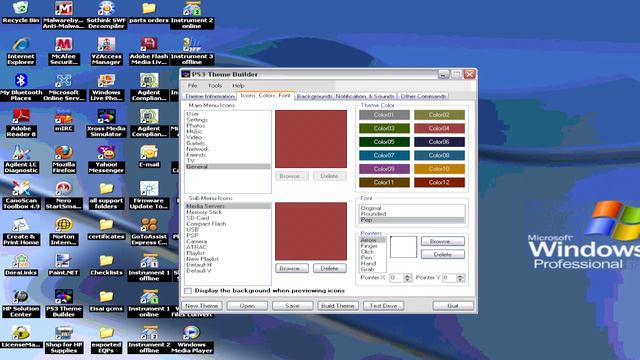This screenshot has width=640, height=360.
Task: Select Original in Font list
Action: click(412, 208)
